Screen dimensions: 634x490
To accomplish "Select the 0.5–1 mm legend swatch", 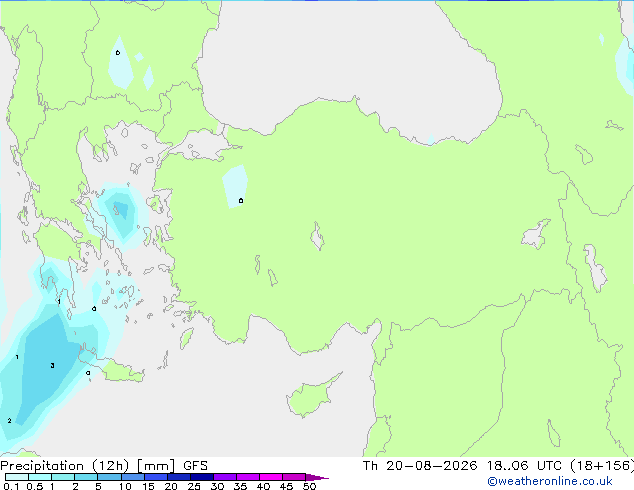I will click(x=40, y=477).
